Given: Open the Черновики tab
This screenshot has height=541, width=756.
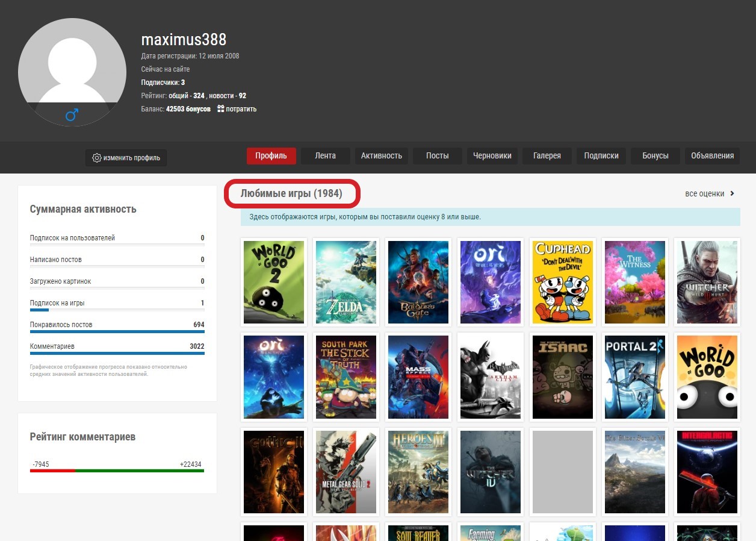Looking at the screenshot, I should pyautogui.click(x=492, y=155).
